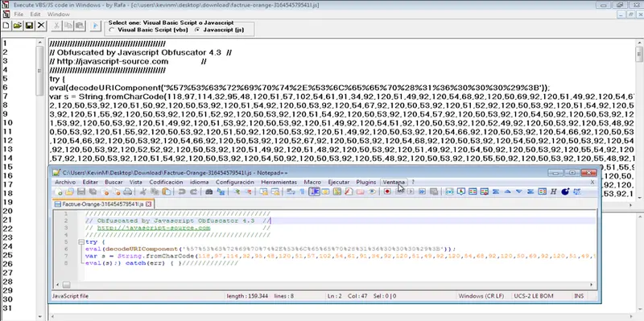The image size is (644, 321).
Task: Click the run macro multiple times double-arrow icon
Action: pyautogui.click(x=422, y=191)
